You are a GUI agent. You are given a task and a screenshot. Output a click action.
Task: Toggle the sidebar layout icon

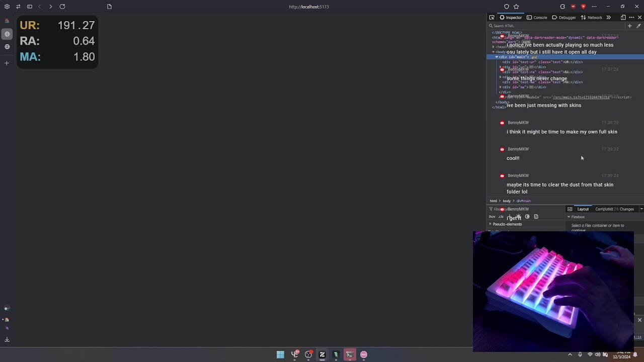pos(30,7)
